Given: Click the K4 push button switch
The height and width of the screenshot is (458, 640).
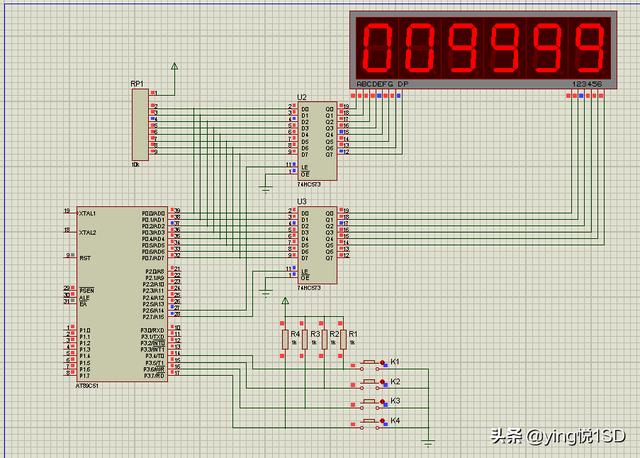Looking at the screenshot, I should (369, 423).
